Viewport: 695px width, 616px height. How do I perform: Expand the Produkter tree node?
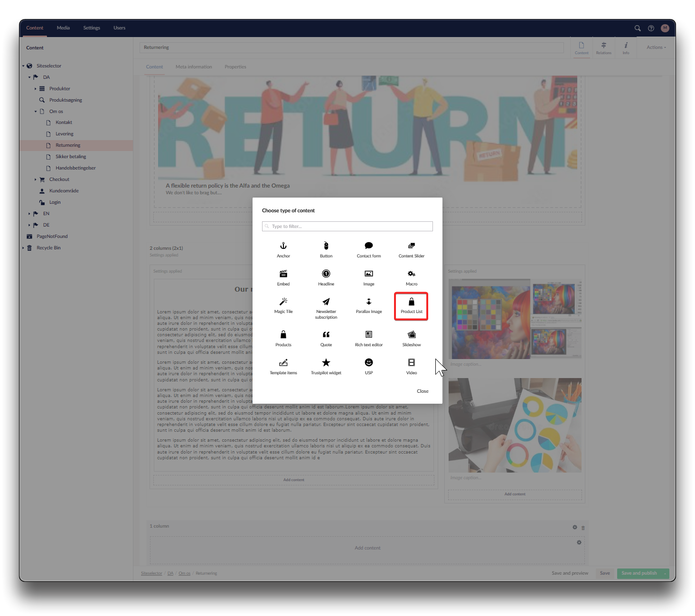point(36,89)
